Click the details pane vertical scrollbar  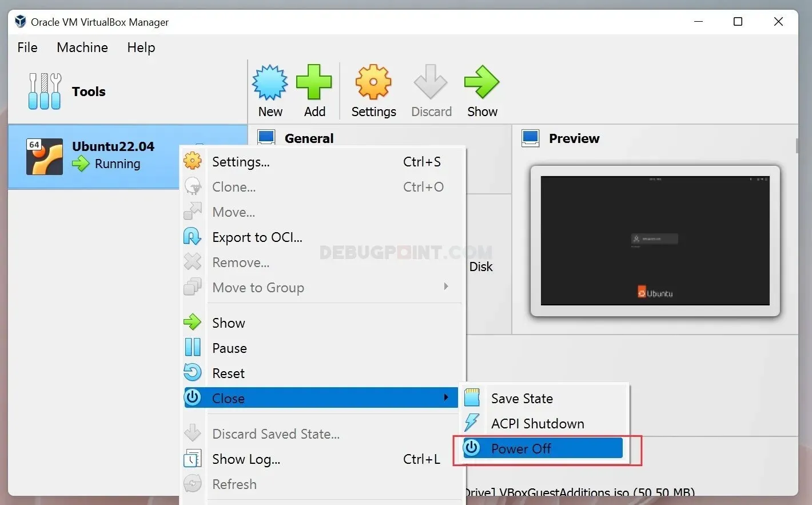click(796, 145)
